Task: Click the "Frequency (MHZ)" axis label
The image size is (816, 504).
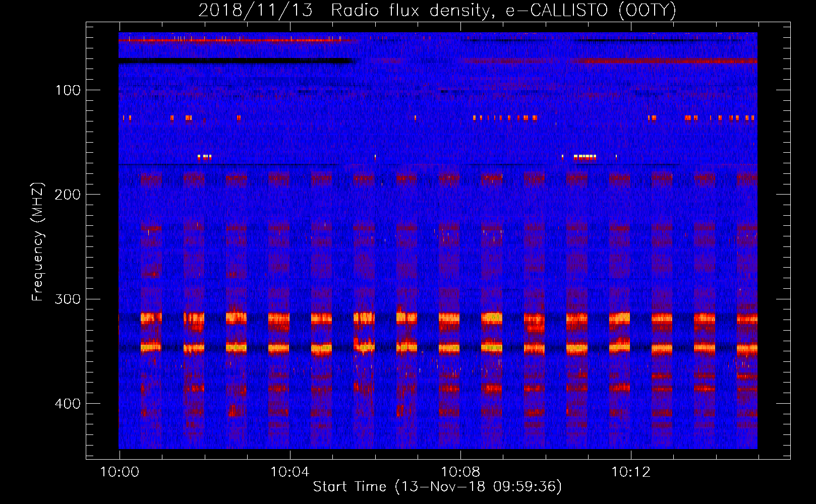Action: [x=38, y=241]
